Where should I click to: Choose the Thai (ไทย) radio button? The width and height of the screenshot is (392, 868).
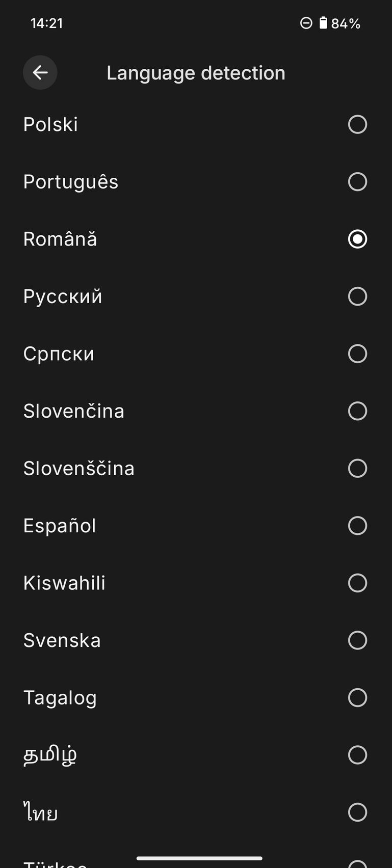357,812
